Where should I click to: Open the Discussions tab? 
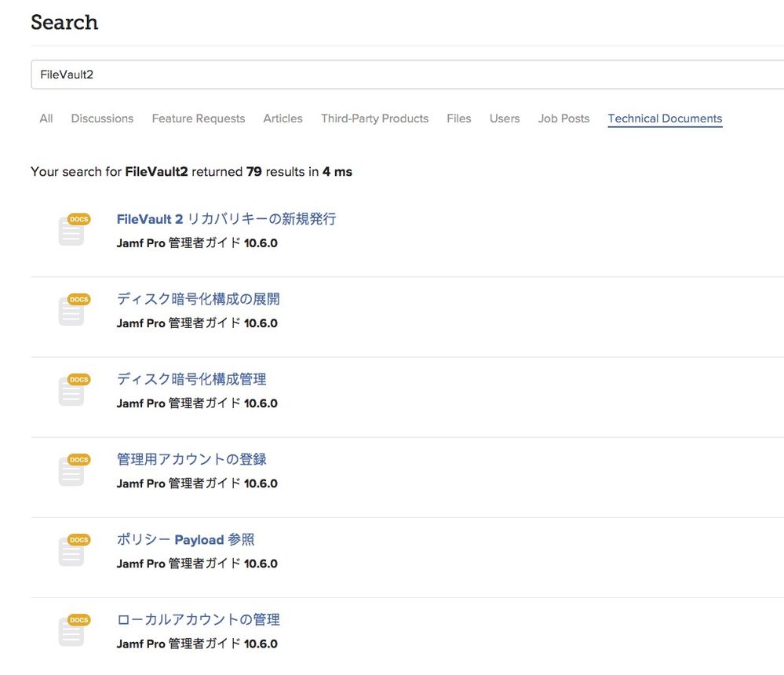pos(102,119)
